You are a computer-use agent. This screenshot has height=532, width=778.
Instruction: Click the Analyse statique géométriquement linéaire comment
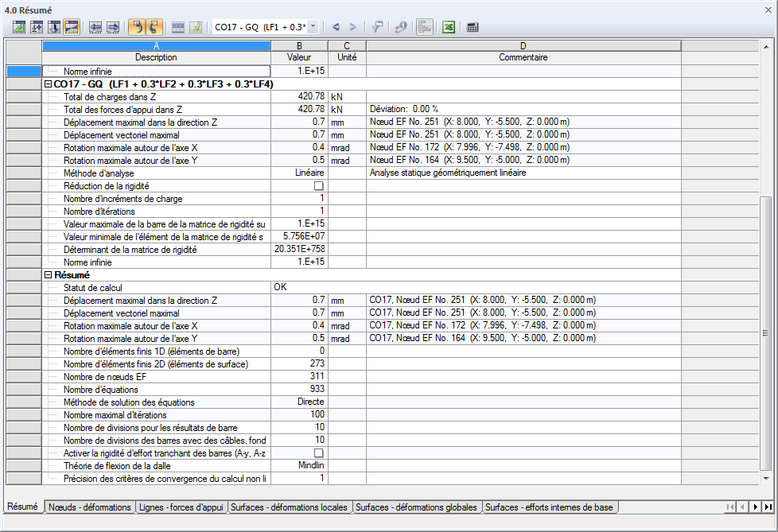[523, 173]
